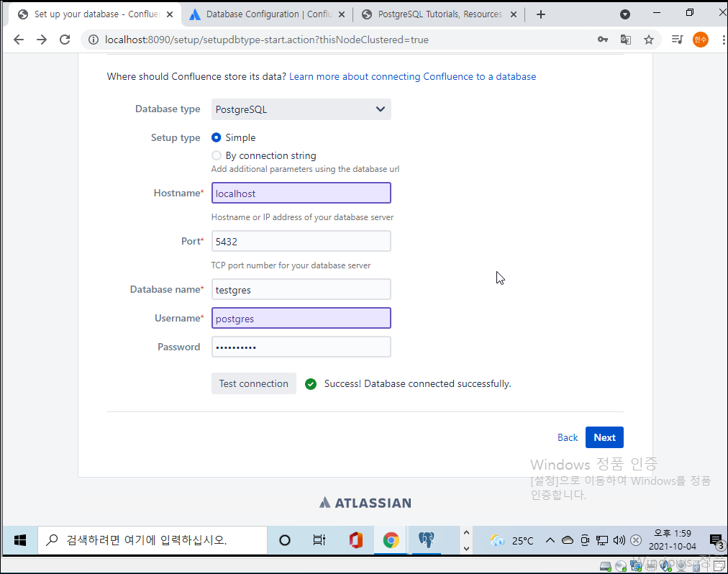Click the browser forward arrow
The image size is (728, 574).
tap(42, 40)
